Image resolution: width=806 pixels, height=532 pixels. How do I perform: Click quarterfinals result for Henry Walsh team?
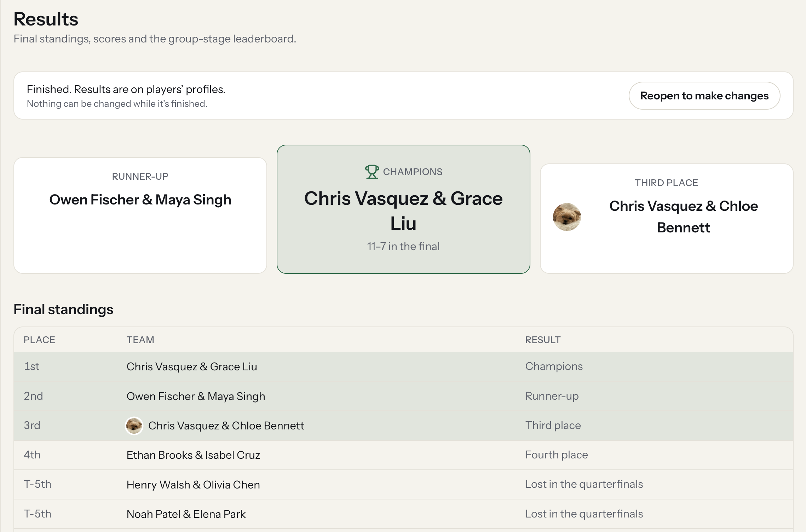click(584, 484)
